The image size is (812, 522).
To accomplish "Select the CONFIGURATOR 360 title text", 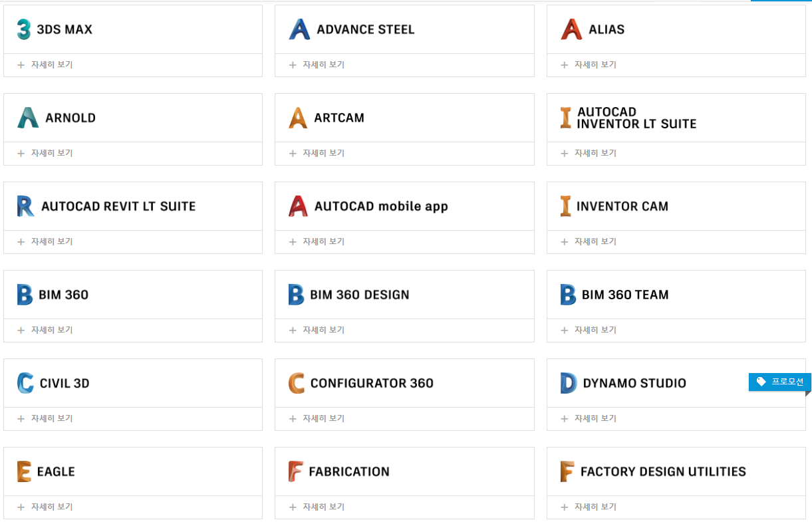I will (372, 383).
